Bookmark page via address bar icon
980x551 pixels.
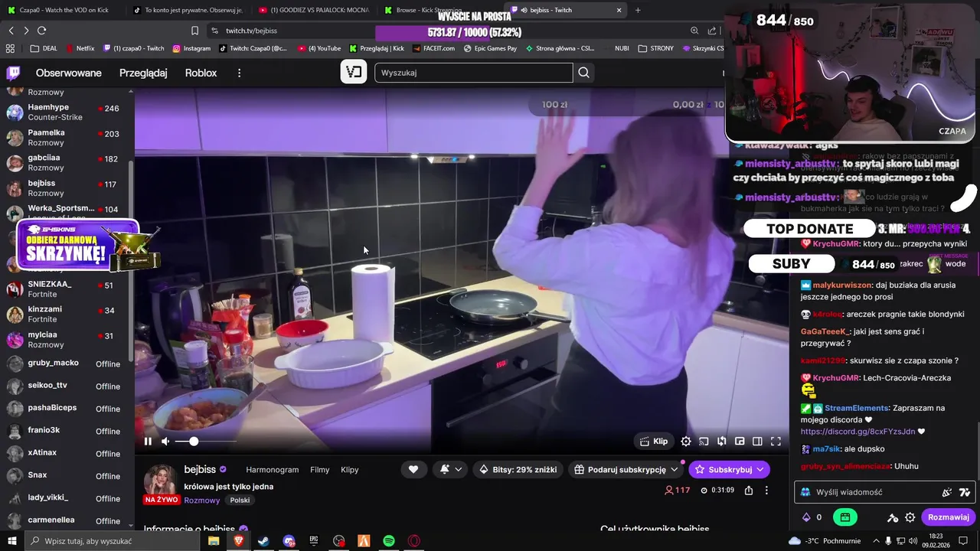pyautogui.click(x=194, y=31)
